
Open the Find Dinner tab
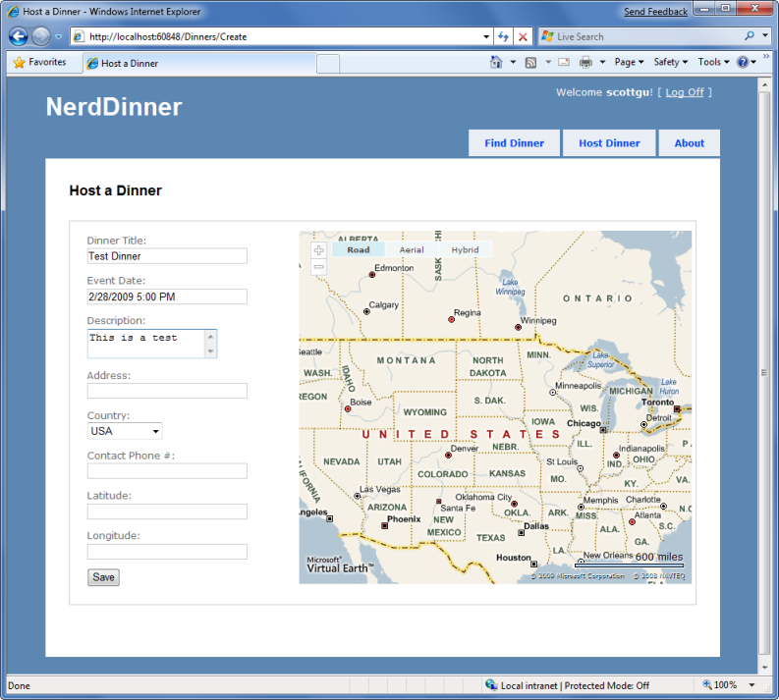tap(514, 143)
